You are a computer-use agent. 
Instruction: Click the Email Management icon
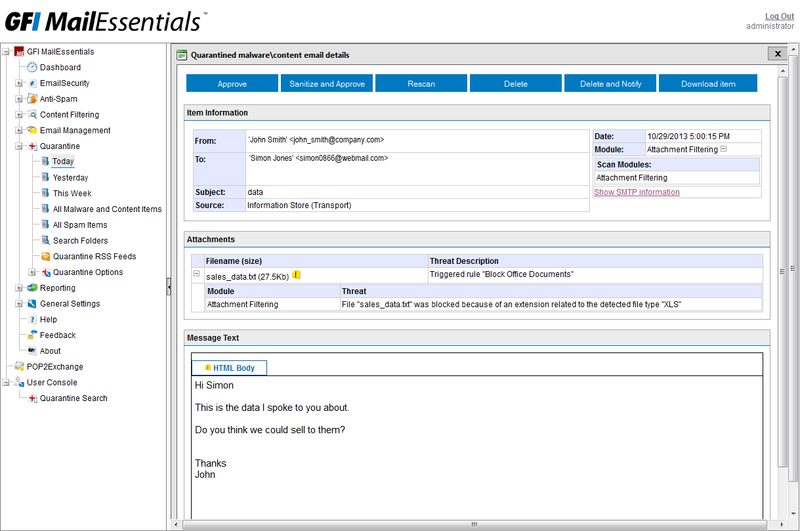pyautogui.click(x=32, y=130)
